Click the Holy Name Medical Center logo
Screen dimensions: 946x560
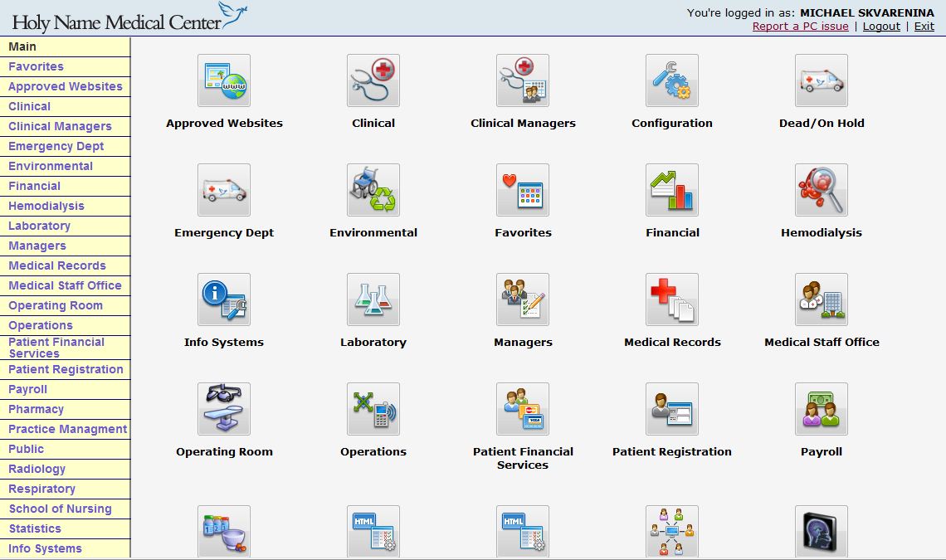coord(129,18)
